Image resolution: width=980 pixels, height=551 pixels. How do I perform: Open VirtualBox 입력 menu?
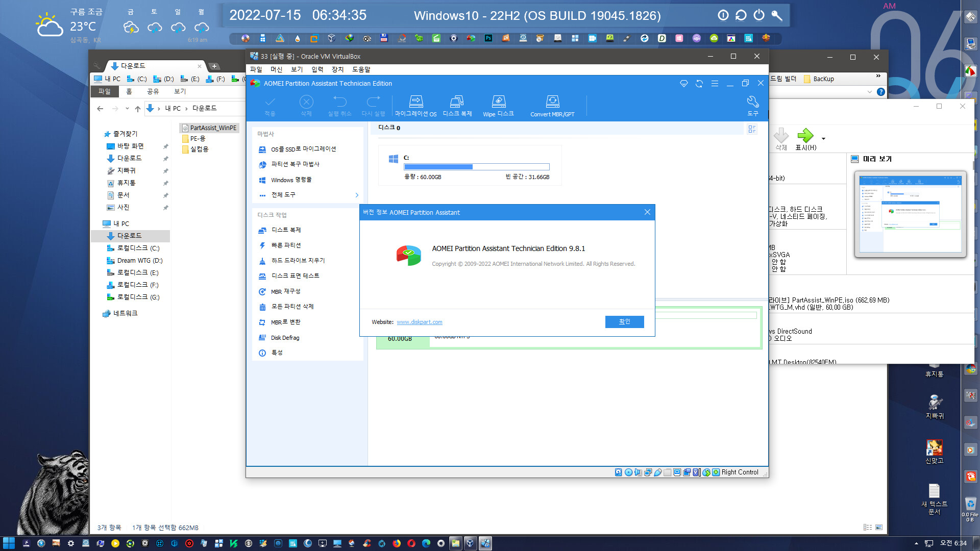(317, 69)
